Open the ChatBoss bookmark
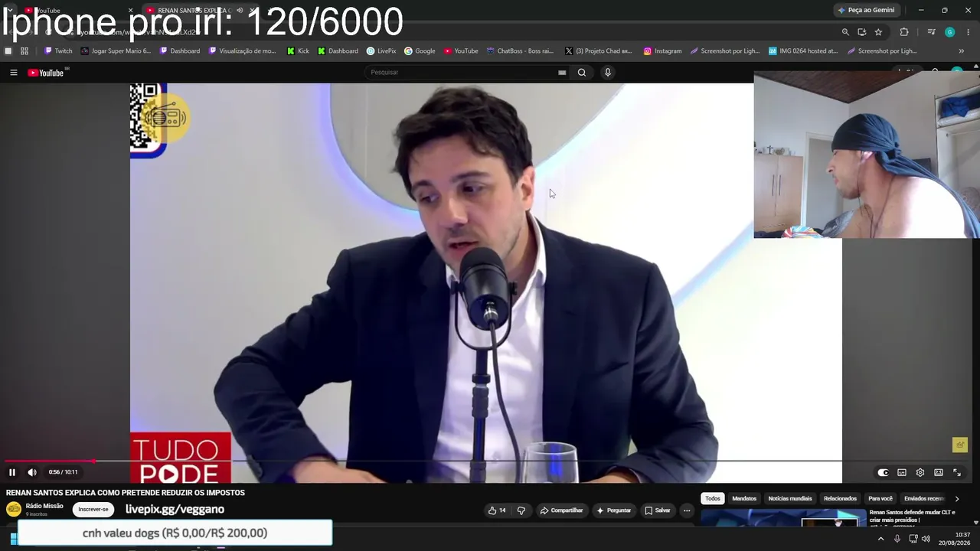The width and height of the screenshot is (980, 551). [x=520, y=51]
